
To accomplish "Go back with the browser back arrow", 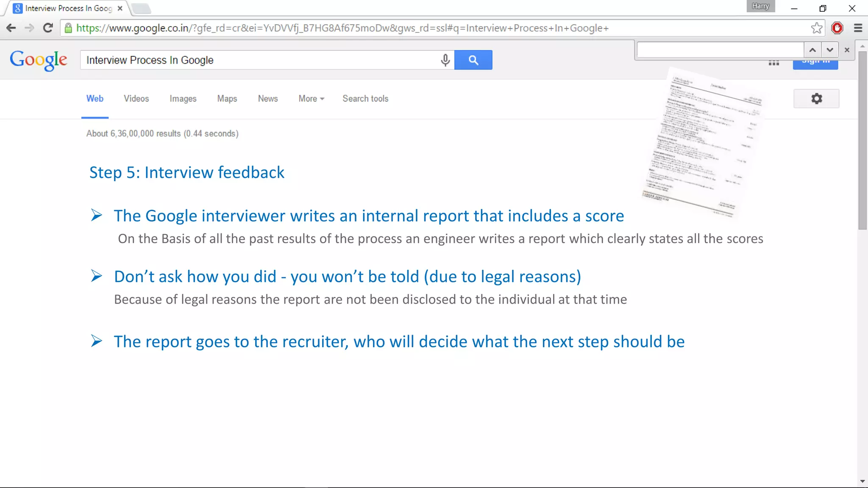I will click(x=11, y=28).
